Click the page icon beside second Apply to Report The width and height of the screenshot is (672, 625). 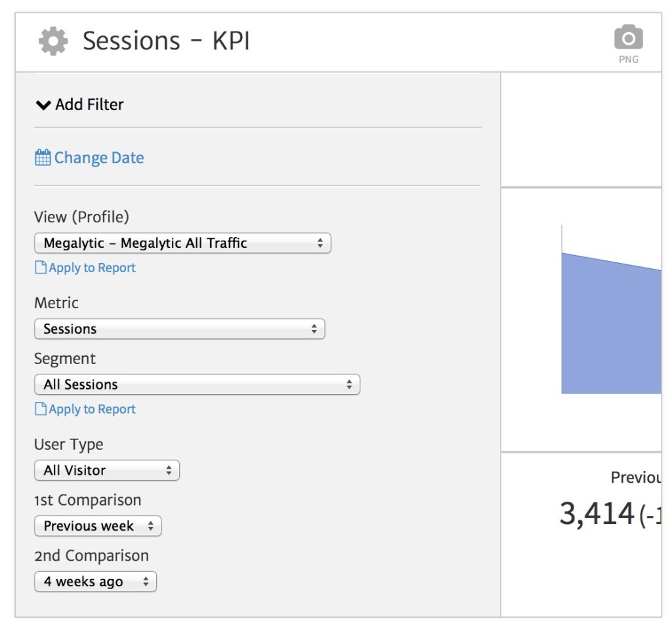pos(42,409)
